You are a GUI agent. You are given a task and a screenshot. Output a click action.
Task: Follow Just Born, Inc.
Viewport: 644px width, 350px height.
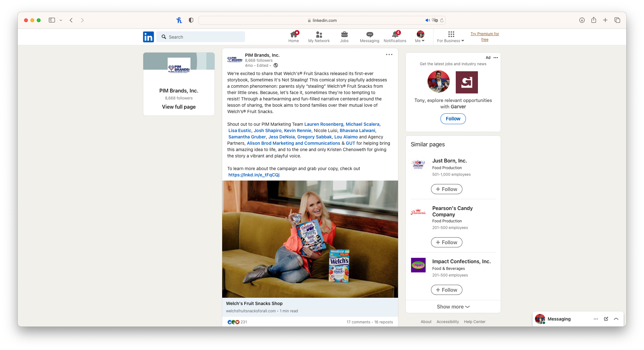(447, 189)
